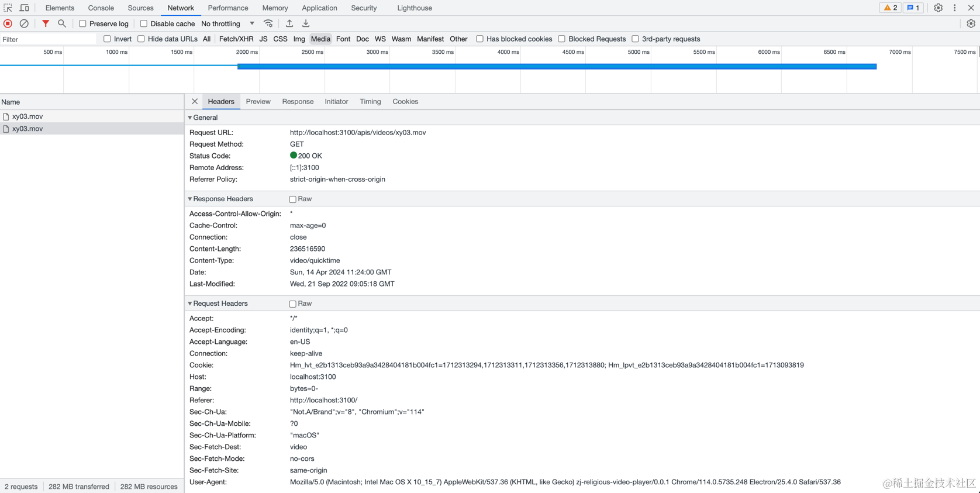Filter requests by Font

click(343, 39)
